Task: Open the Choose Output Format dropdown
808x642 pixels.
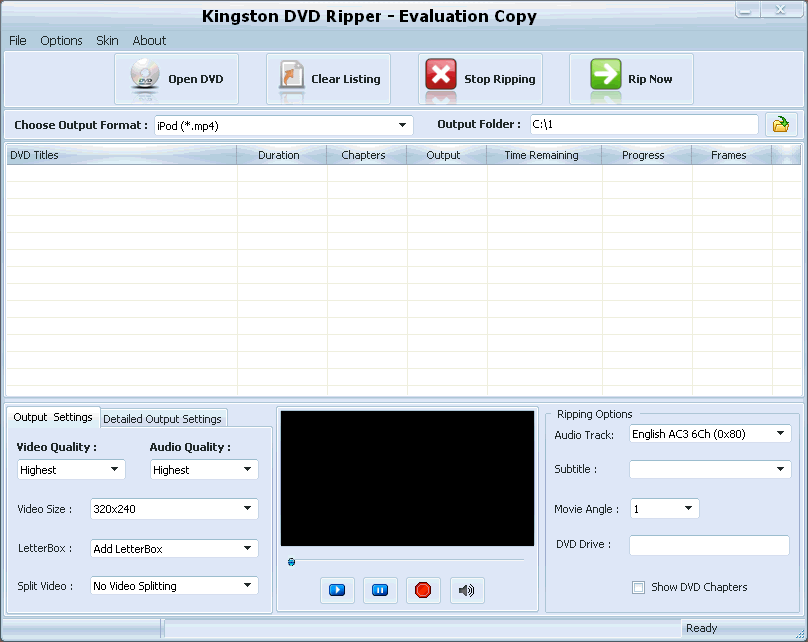Action: [x=283, y=125]
